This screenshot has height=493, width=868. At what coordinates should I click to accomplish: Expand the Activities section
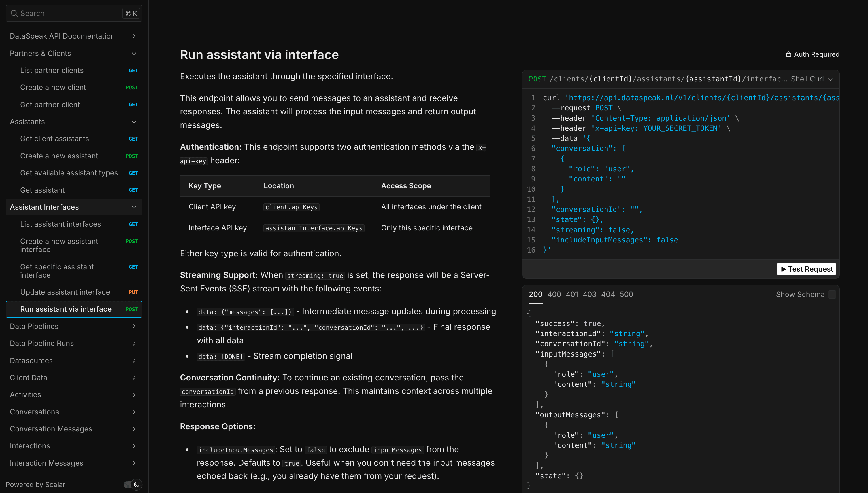click(74, 395)
